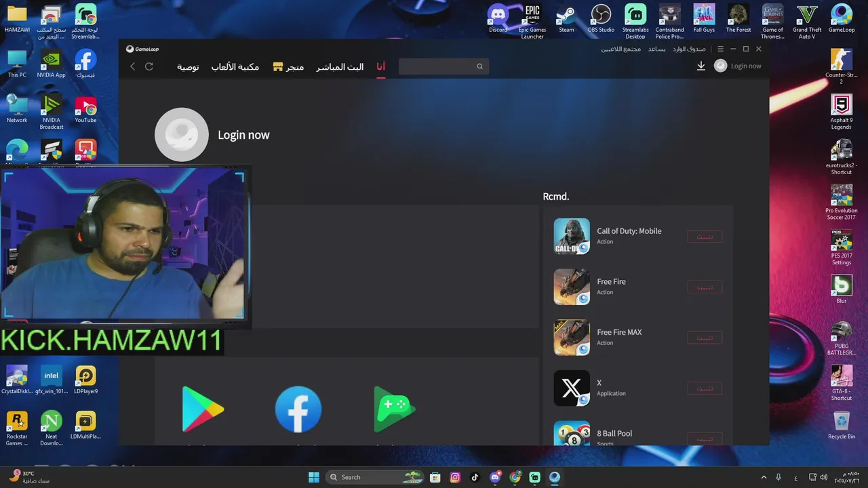Open Windows Start menu
The height and width of the screenshot is (488, 868).
click(x=314, y=477)
